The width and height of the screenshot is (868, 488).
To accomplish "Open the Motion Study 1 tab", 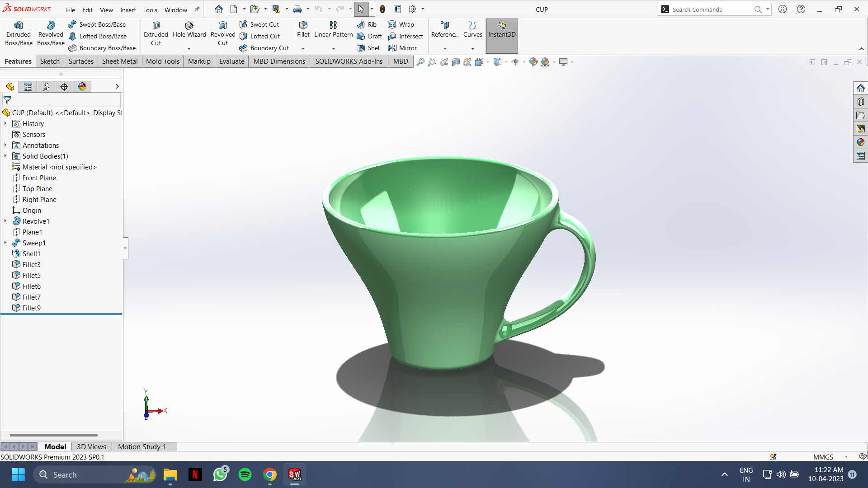I will [x=142, y=446].
